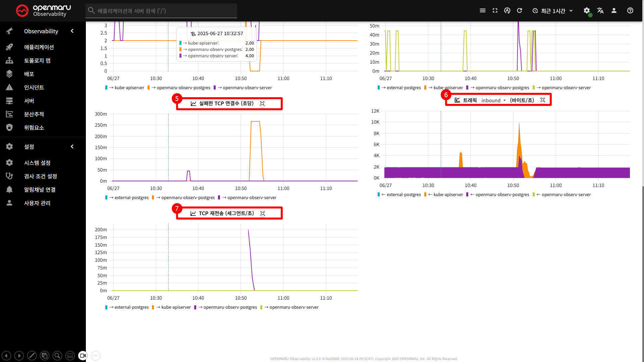
Task: Collapse the Observability sidebar section
Action: coord(72,31)
